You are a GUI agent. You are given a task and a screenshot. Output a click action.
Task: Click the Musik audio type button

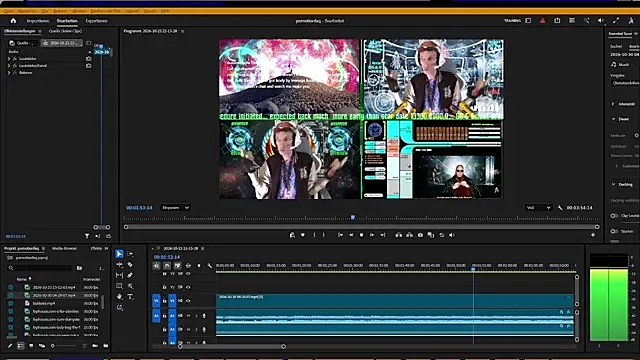[620, 64]
